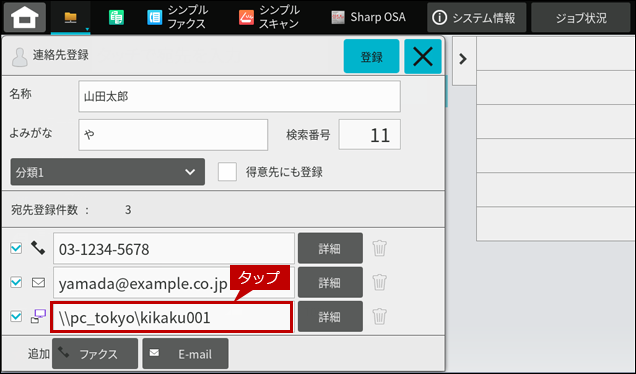The width and height of the screenshot is (636, 374).
Task: Open 詳細 for the e-mail row
Action: [x=330, y=282]
